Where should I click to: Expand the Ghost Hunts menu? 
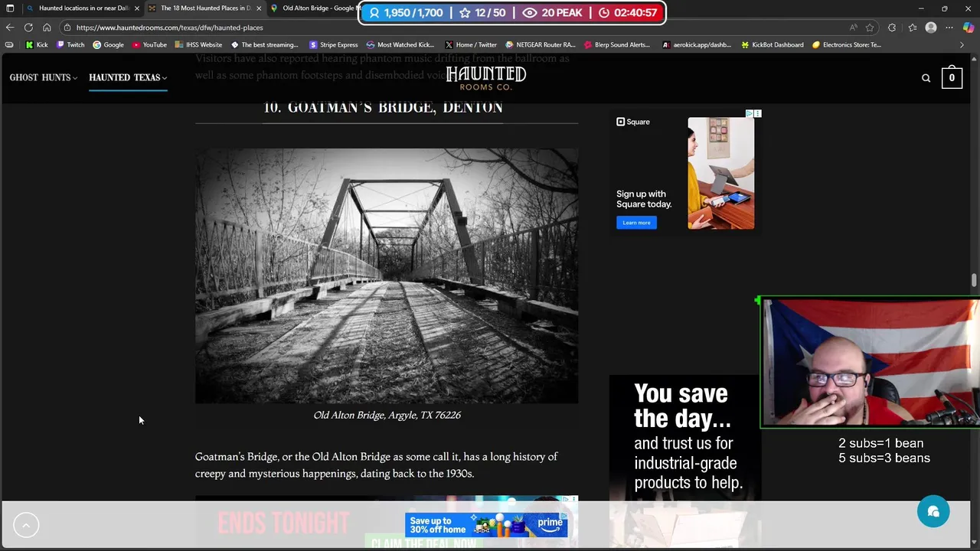coord(43,77)
